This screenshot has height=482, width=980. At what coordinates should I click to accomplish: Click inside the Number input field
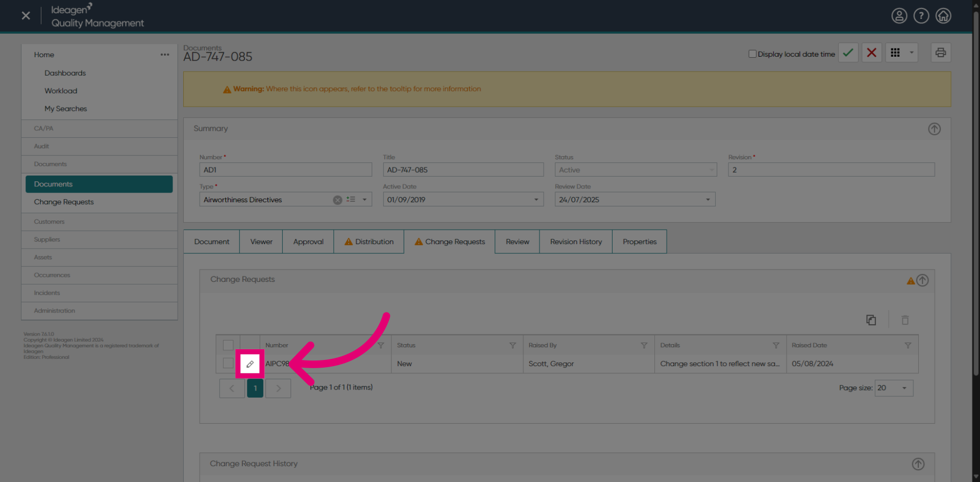(x=285, y=169)
